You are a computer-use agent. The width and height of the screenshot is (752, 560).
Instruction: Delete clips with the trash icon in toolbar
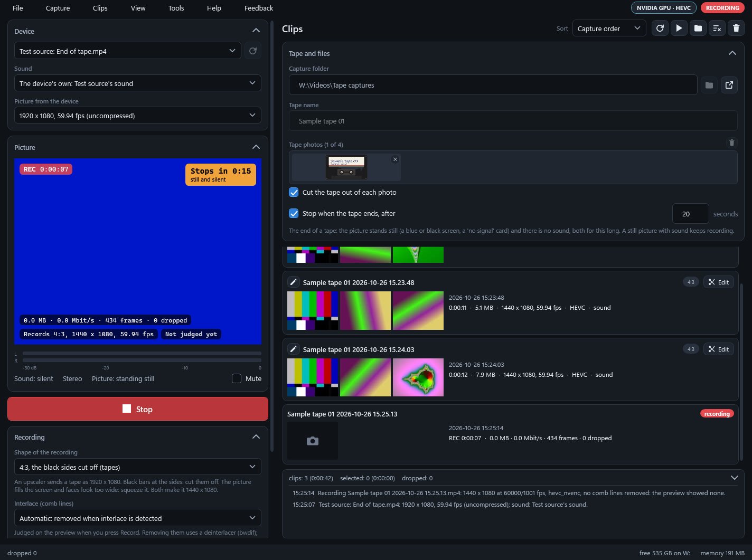click(x=736, y=29)
